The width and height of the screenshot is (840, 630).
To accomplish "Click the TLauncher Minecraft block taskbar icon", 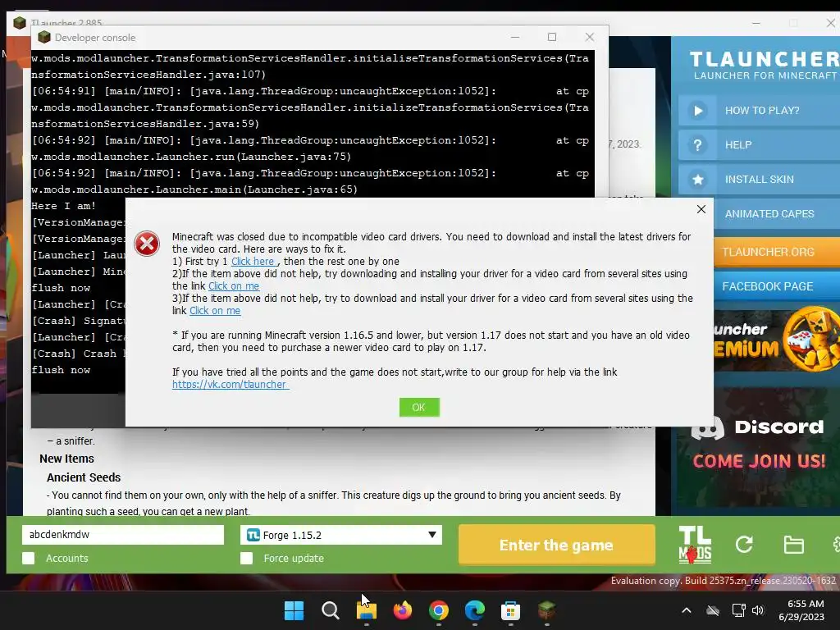I will pos(546,610).
